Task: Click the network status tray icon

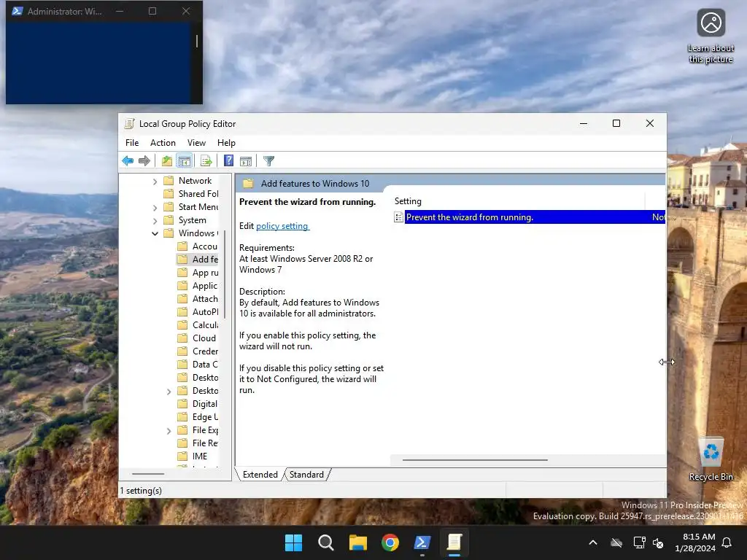Action: coord(639,542)
